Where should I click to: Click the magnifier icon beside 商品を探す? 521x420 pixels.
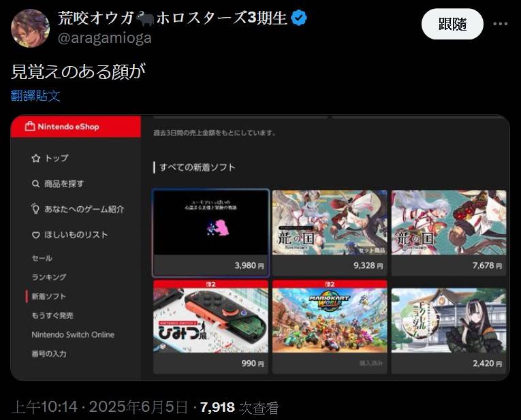pos(35,184)
